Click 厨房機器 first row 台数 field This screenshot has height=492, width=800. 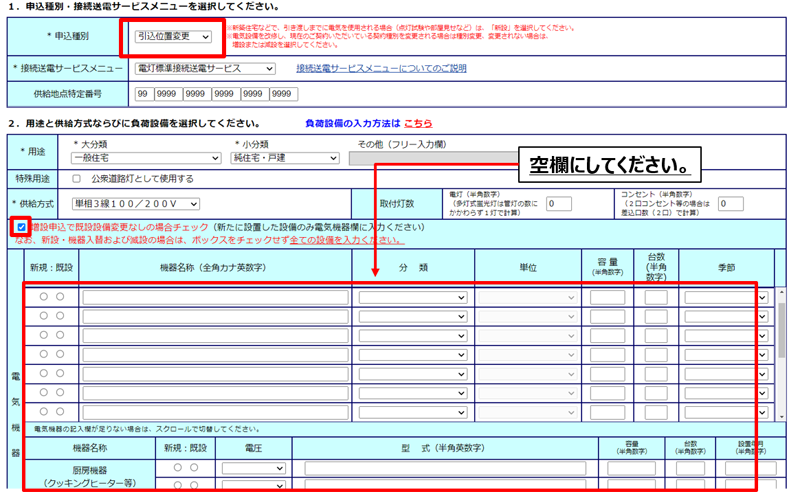(690, 469)
